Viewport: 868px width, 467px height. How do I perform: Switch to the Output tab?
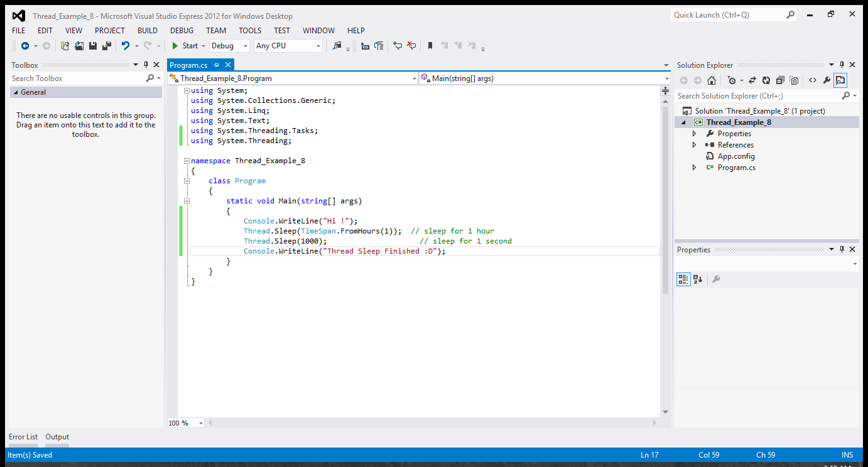tap(57, 437)
